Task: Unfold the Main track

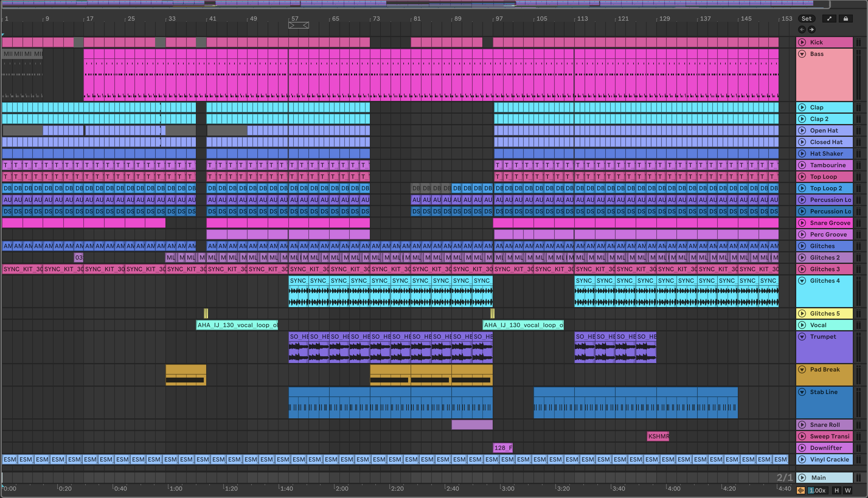Action: [802, 477]
